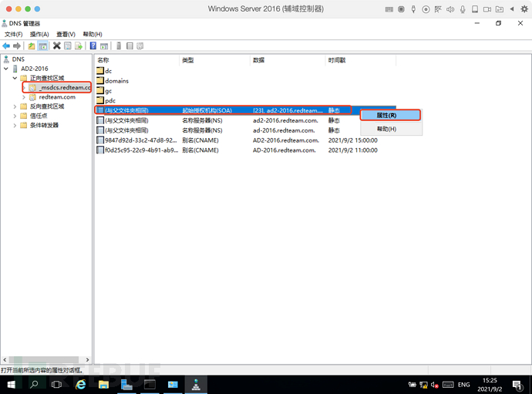The height and width of the screenshot is (394, 532).
Task: Expand the 信任点 node
Action: click(15, 116)
